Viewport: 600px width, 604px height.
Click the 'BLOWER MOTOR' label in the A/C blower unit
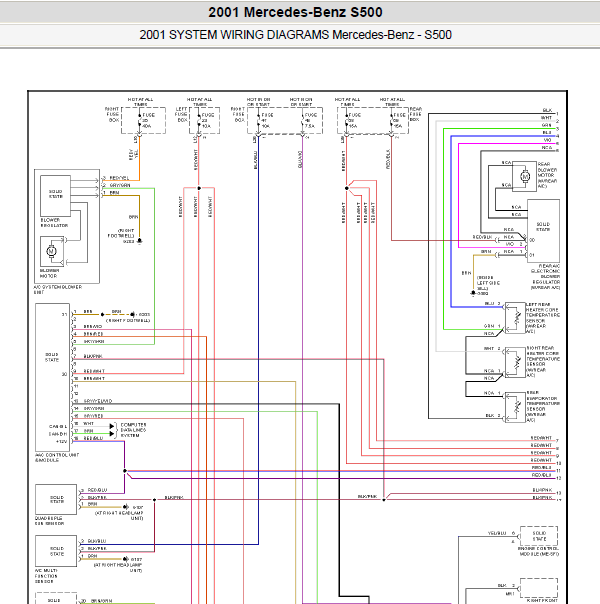coord(49,273)
